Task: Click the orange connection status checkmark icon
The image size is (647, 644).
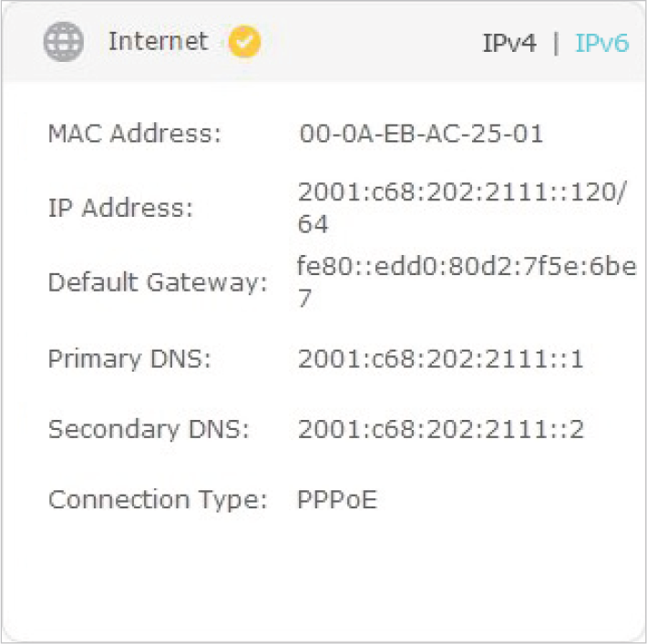Action: pyautogui.click(x=245, y=41)
